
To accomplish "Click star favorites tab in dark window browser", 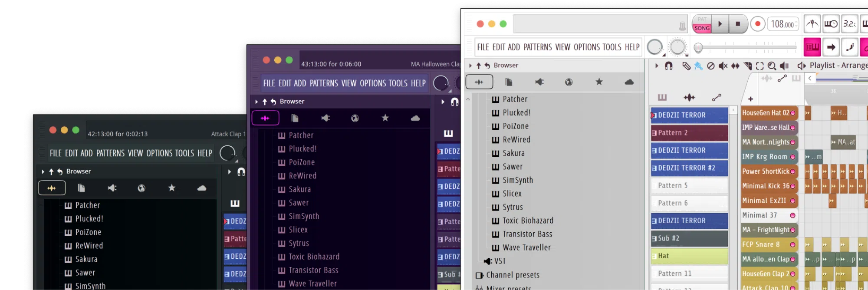I will (171, 188).
